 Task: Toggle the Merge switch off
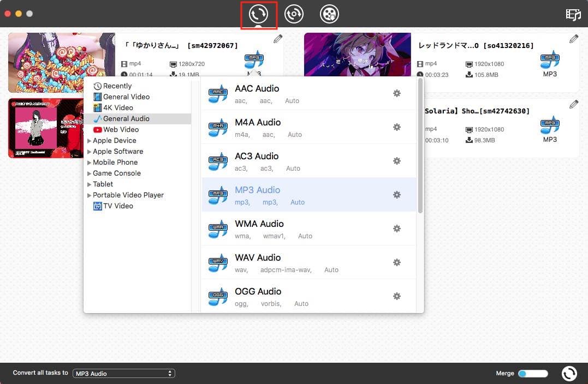point(532,373)
